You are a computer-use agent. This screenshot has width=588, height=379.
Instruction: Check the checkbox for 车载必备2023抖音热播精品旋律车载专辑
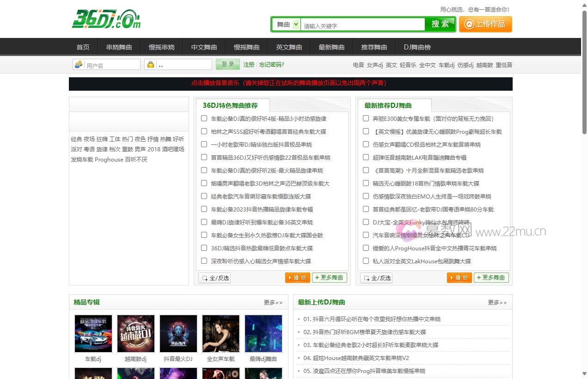coord(204,209)
